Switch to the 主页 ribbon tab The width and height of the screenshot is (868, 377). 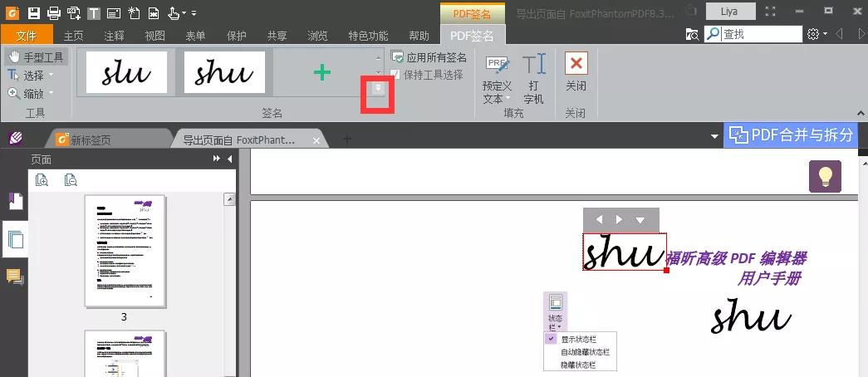tap(73, 36)
